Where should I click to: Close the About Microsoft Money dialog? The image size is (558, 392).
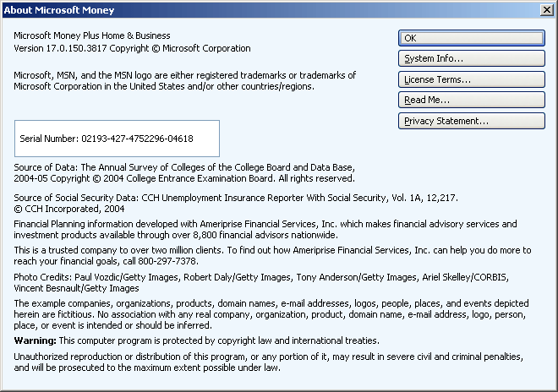[547, 10]
